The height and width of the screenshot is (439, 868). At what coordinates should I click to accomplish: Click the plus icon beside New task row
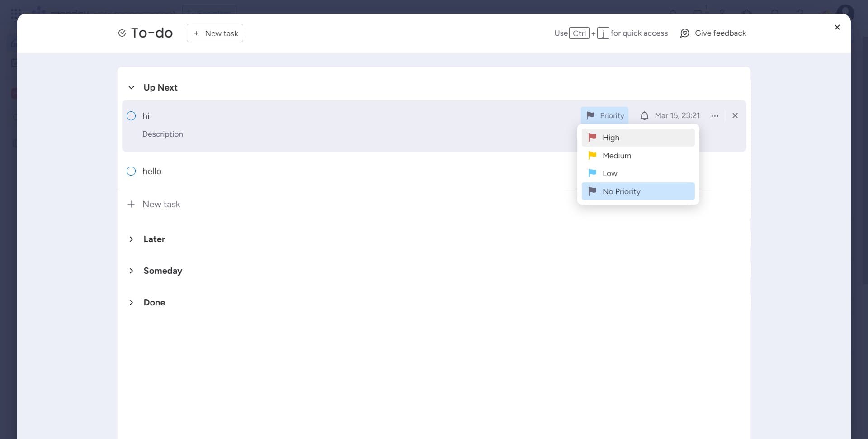click(x=131, y=204)
